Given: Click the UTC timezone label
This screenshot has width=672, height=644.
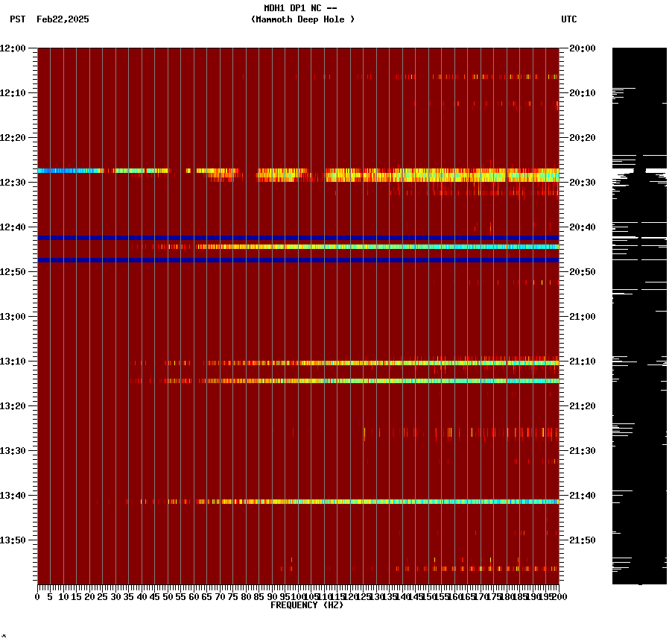Looking at the screenshot, I should [569, 20].
